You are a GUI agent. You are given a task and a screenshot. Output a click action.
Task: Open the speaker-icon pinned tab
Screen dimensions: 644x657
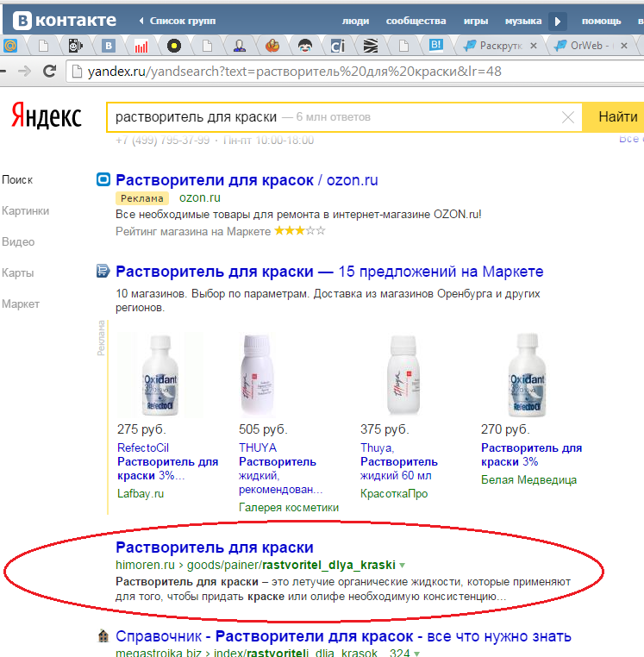[x=75, y=45]
